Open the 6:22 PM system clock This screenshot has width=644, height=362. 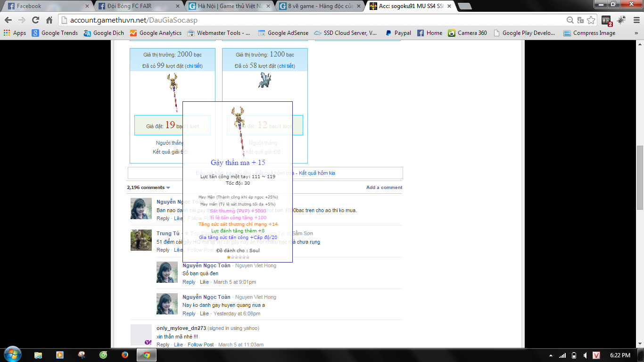[620, 355]
